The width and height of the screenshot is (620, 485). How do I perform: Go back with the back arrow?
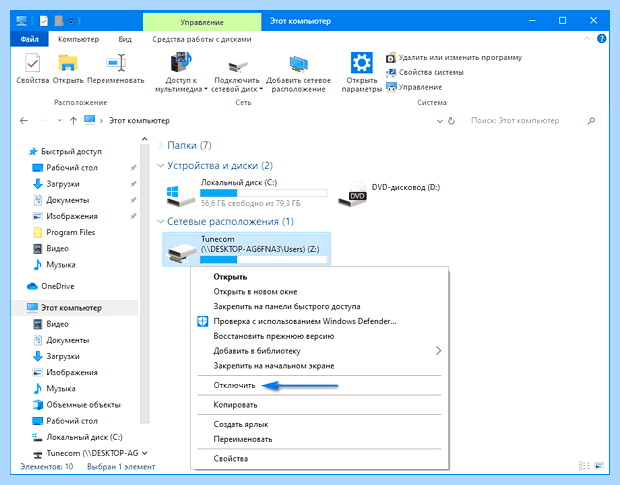point(24,121)
